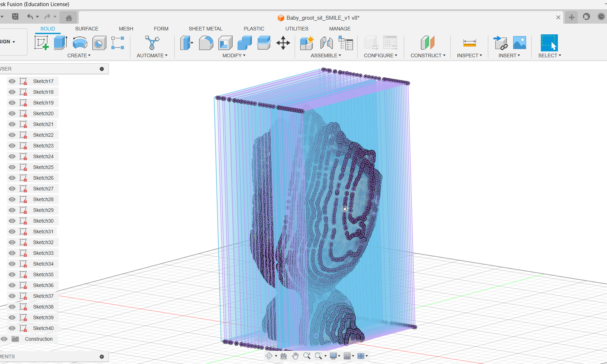Click the Shell tool icon
This screenshot has width=607, height=364.
[225, 43]
